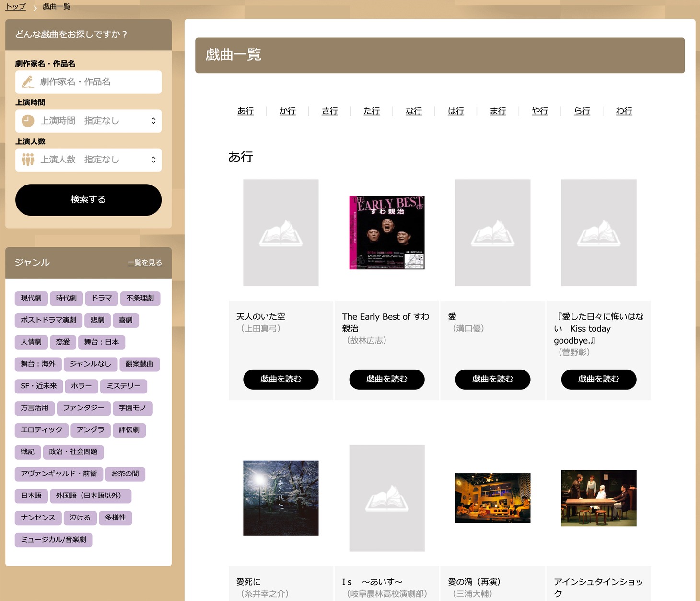
Task: Open placeholder book image for I s ～あいす～
Action: pyautogui.click(x=387, y=498)
